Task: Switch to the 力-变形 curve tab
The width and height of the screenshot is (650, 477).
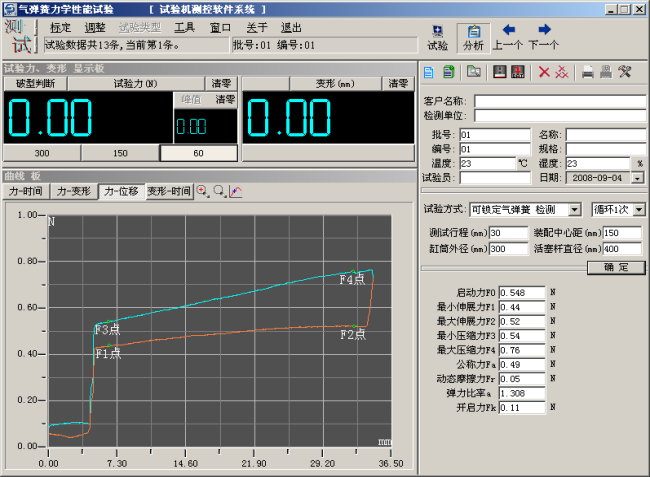Action: coord(74,191)
